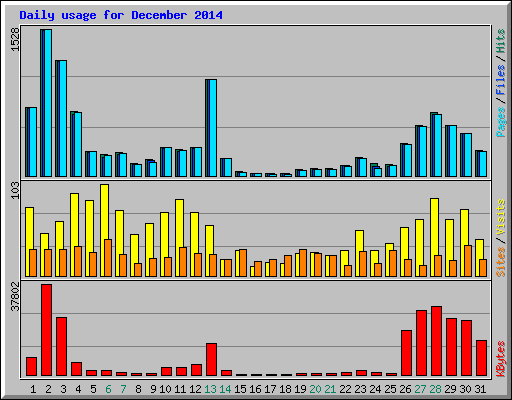Select the yellow visits bar for day 6
Screen dimensions: 512x400
coord(104,231)
